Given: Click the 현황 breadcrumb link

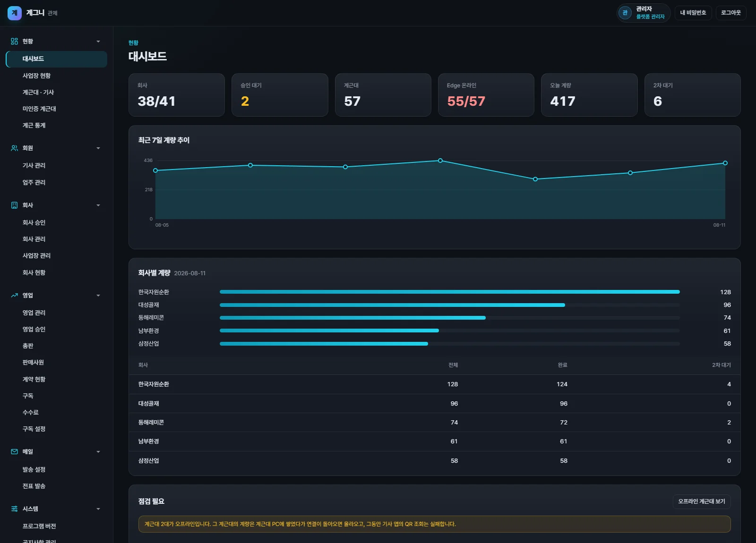Looking at the screenshot, I should [x=133, y=43].
